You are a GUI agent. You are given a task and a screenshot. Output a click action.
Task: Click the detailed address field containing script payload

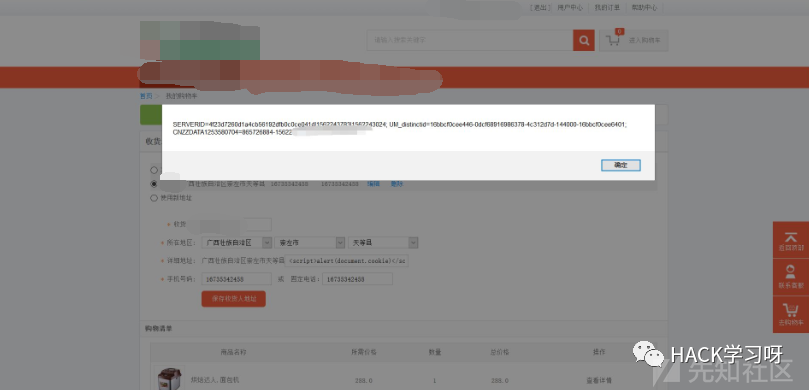347,261
